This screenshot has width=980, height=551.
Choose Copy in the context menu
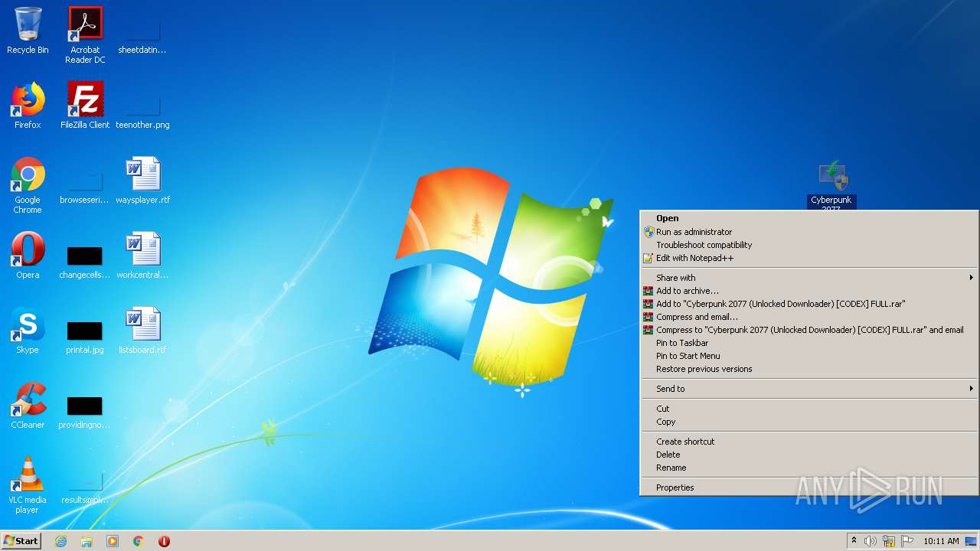pyautogui.click(x=809, y=422)
